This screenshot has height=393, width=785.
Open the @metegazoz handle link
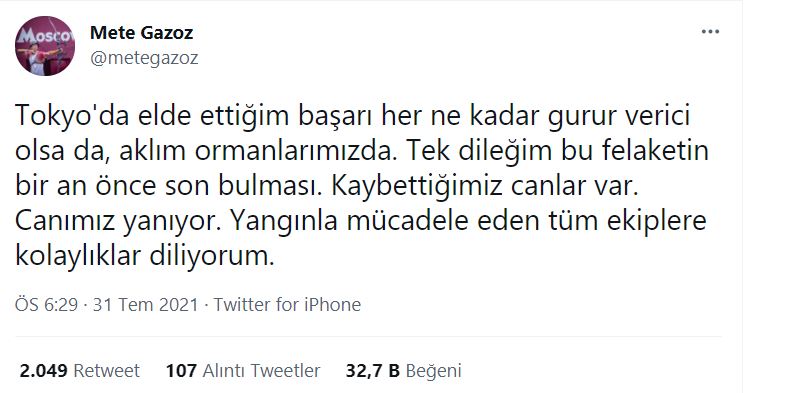144,58
